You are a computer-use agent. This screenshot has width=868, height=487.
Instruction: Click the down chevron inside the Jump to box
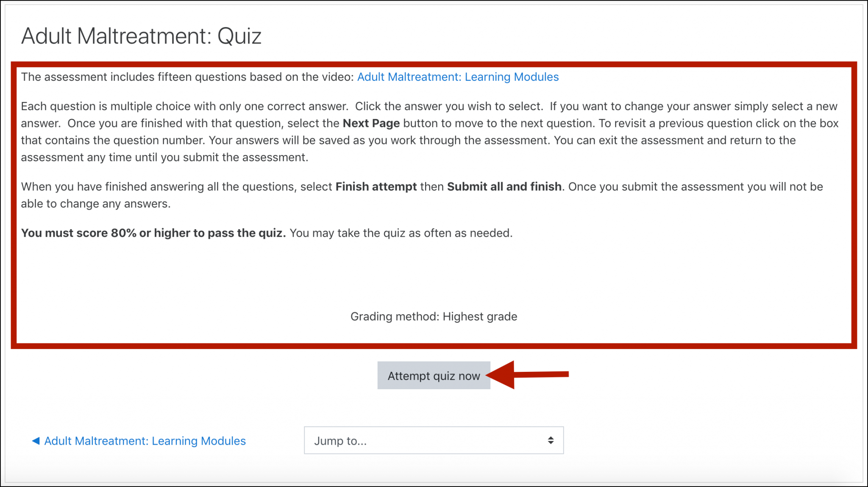pos(550,443)
